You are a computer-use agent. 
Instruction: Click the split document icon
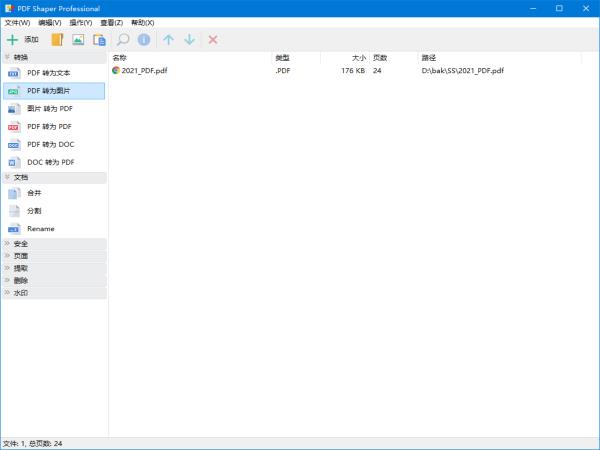coord(14,211)
